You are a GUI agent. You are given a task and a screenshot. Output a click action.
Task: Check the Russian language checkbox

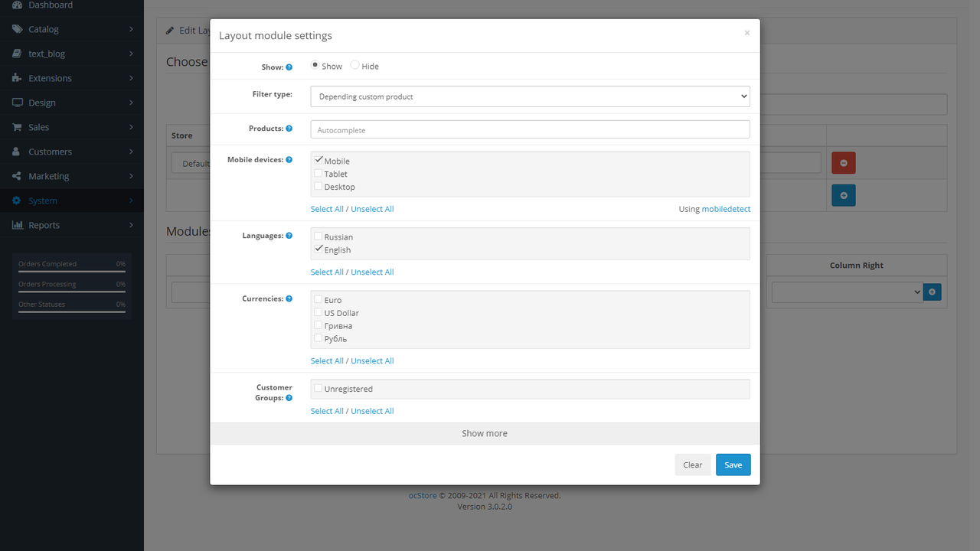(318, 236)
